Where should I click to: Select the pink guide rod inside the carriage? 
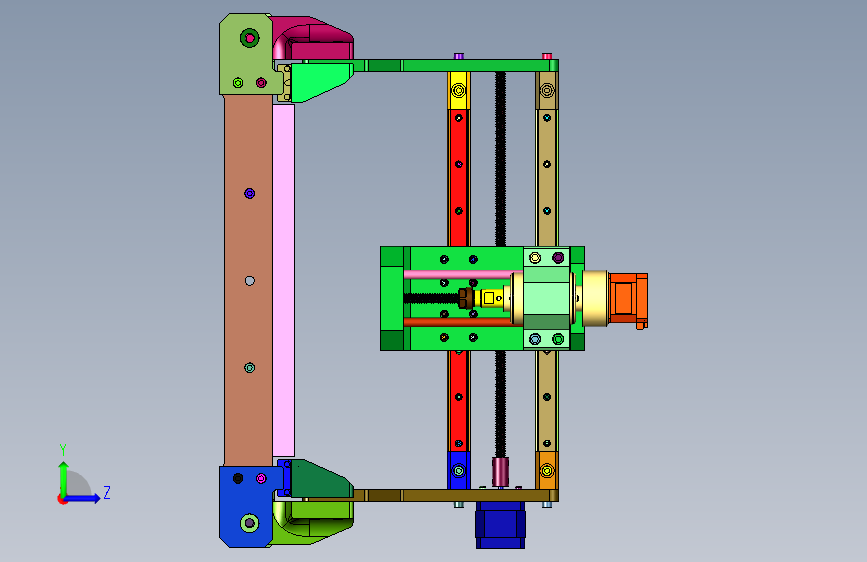click(x=463, y=274)
